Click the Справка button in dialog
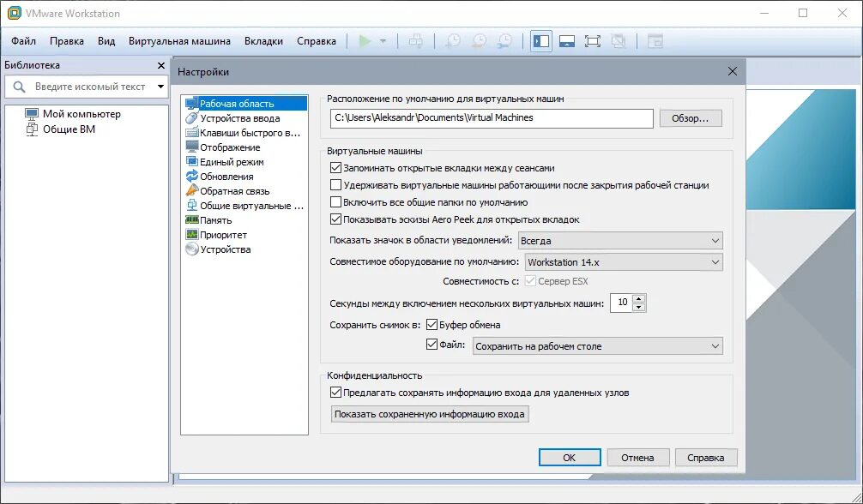Screen dimensions: 863x504 click(706, 457)
